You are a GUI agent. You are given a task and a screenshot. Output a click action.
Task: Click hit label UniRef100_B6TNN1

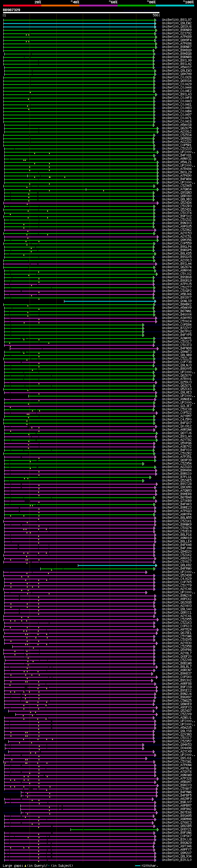click(177, 311)
